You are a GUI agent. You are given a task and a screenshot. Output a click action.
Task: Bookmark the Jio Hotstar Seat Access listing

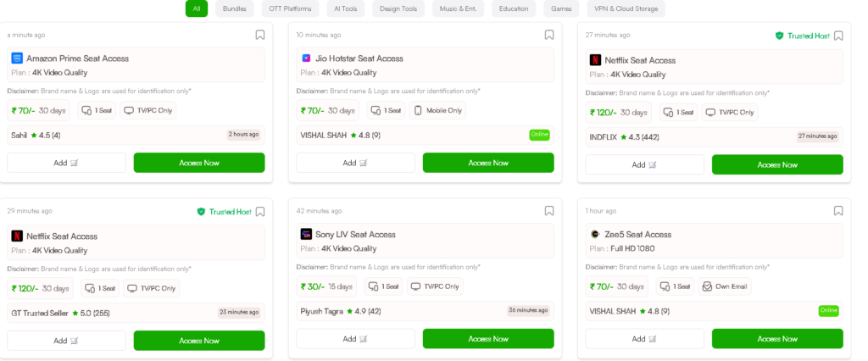(x=549, y=35)
